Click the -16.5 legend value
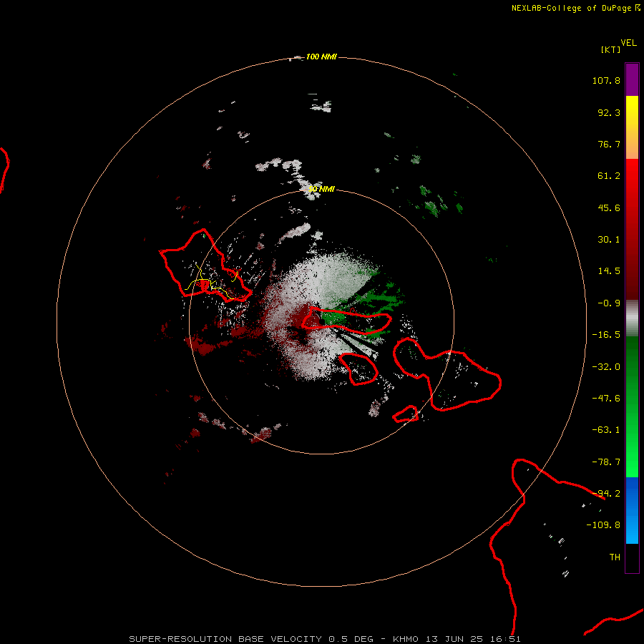The width and height of the screenshot is (644, 644). coord(606,335)
